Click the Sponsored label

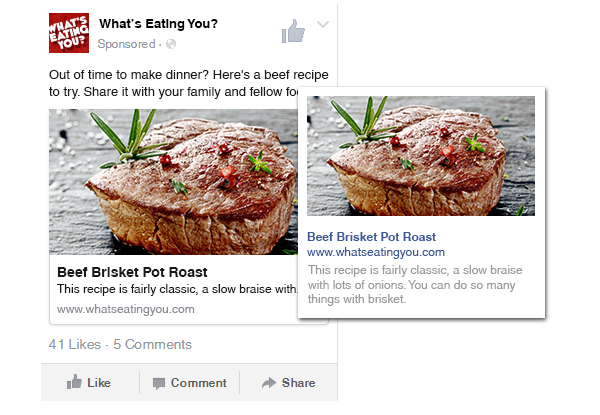(126, 44)
